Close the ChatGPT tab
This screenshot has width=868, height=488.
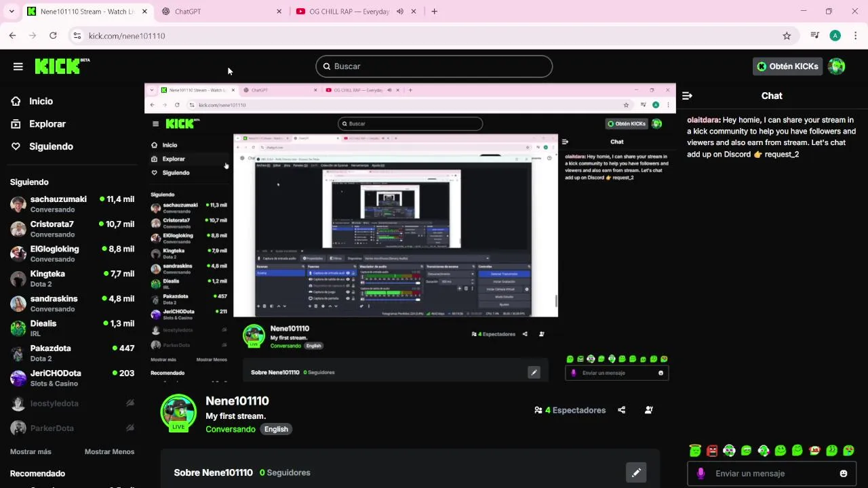pyautogui.click(x=279, y=12)
